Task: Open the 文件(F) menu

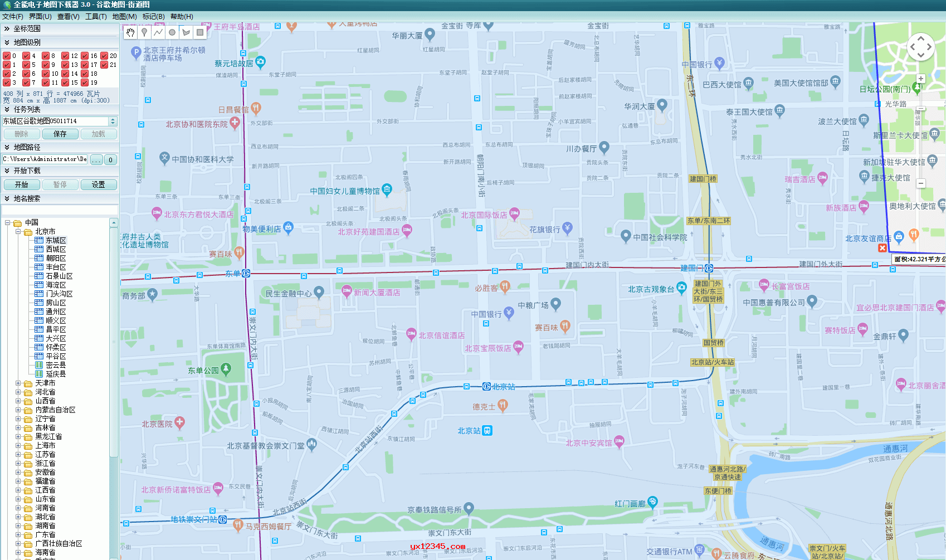Action: coord(12,17)
